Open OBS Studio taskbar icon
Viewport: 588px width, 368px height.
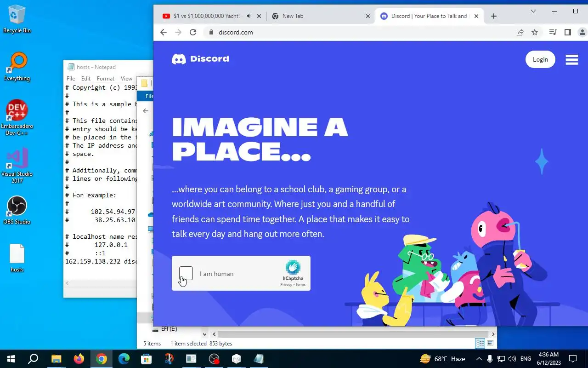click(x=214, y=359)
